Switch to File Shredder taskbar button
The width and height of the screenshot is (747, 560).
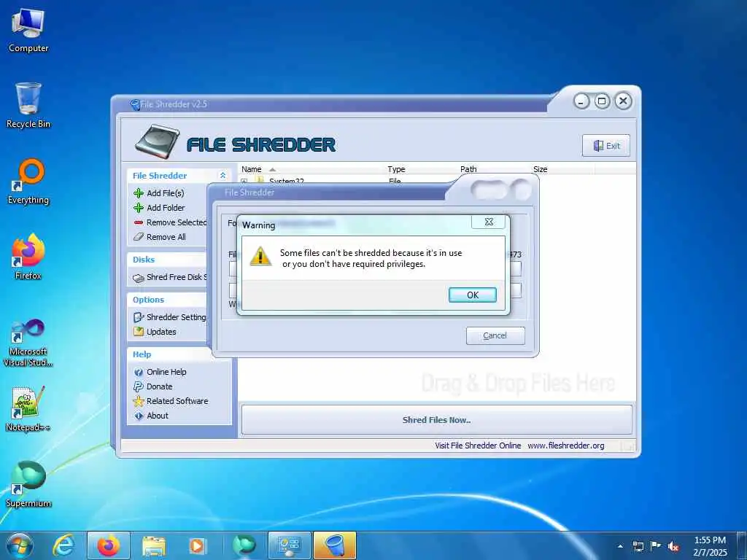click(x=335, y=545)
